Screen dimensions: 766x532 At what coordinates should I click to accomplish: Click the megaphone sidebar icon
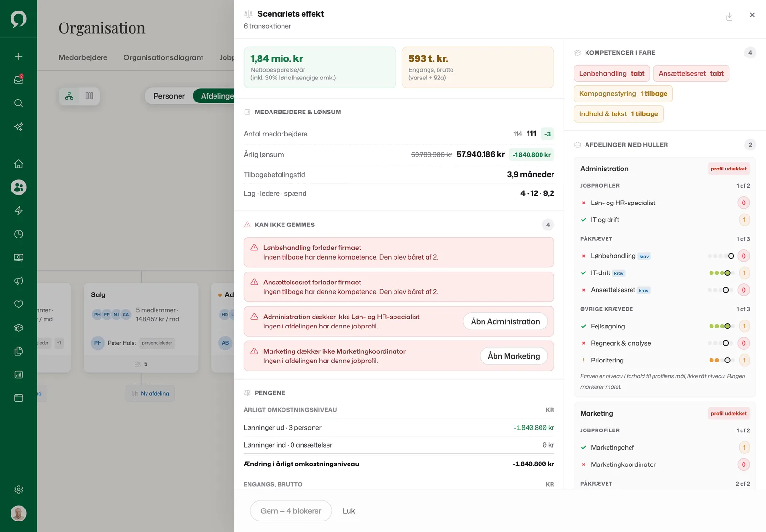19,281
